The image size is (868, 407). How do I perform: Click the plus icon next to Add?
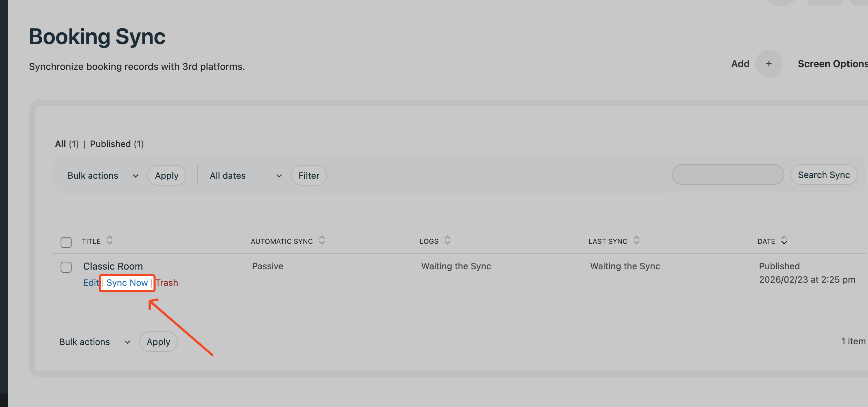(x=769, y=64)
